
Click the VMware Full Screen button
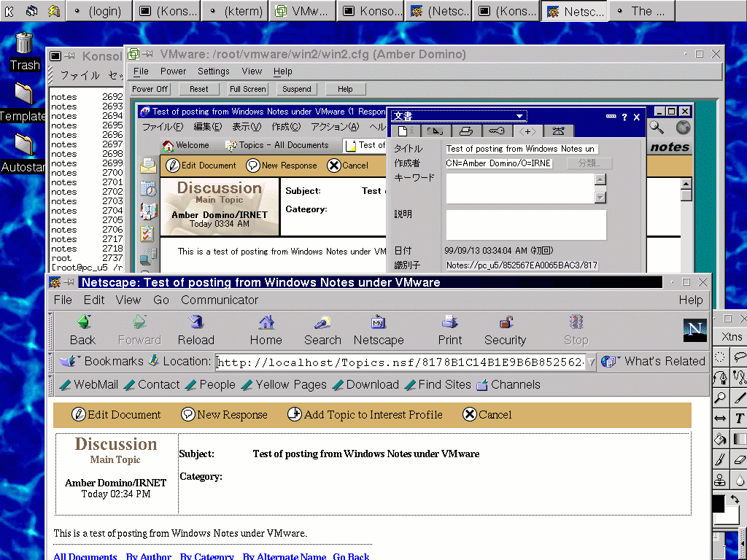coord(248,89)
